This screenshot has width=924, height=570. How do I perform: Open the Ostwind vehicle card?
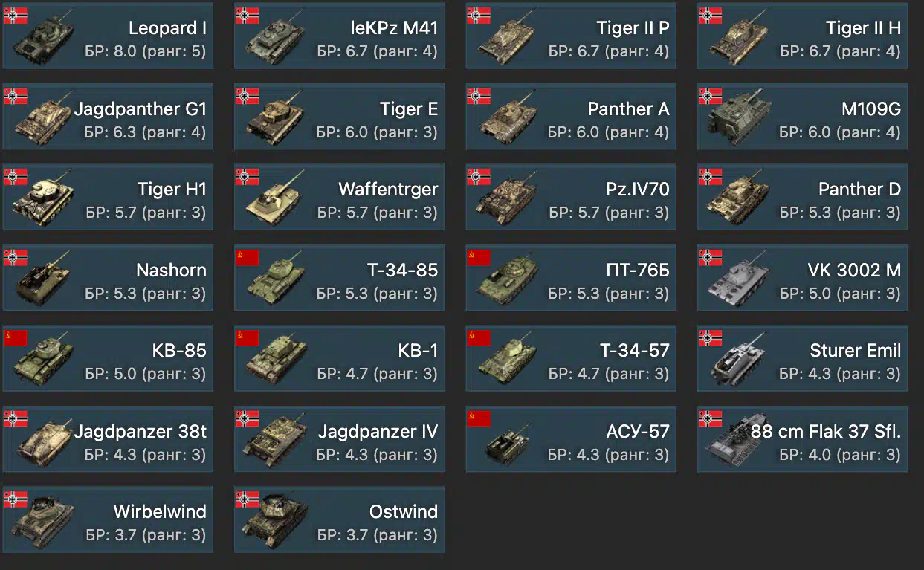pos(340,520)
